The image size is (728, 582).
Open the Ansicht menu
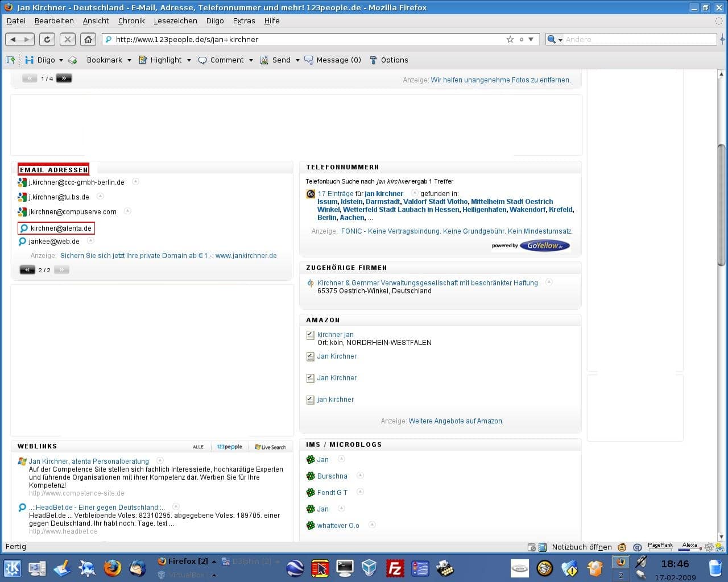coord(96,20)
